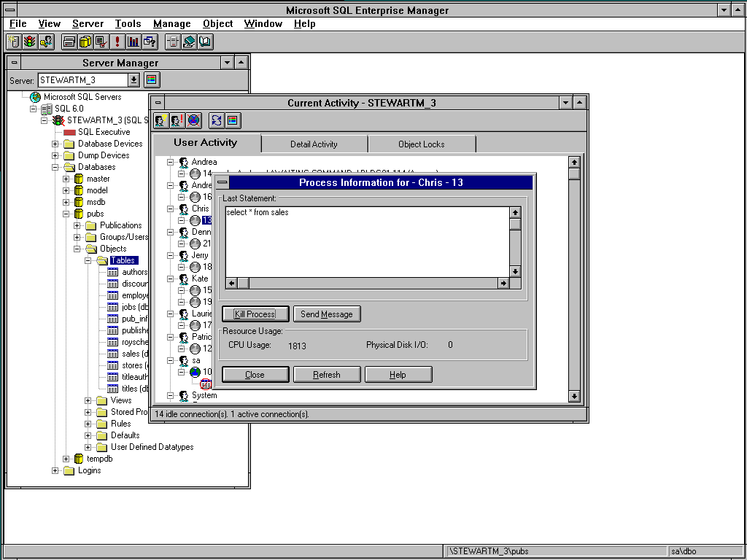This screenshot has height=560, width=747.
Task: Open the red exclamation alerts toolbar icon
Action: click(x=117, y=42)
